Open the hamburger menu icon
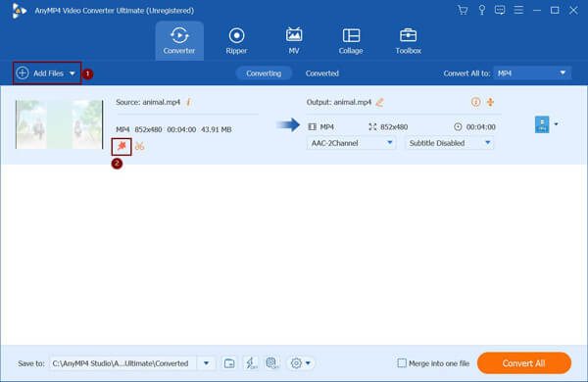The height and width of the screenshot is (382, 588). [x=518, y=10]
